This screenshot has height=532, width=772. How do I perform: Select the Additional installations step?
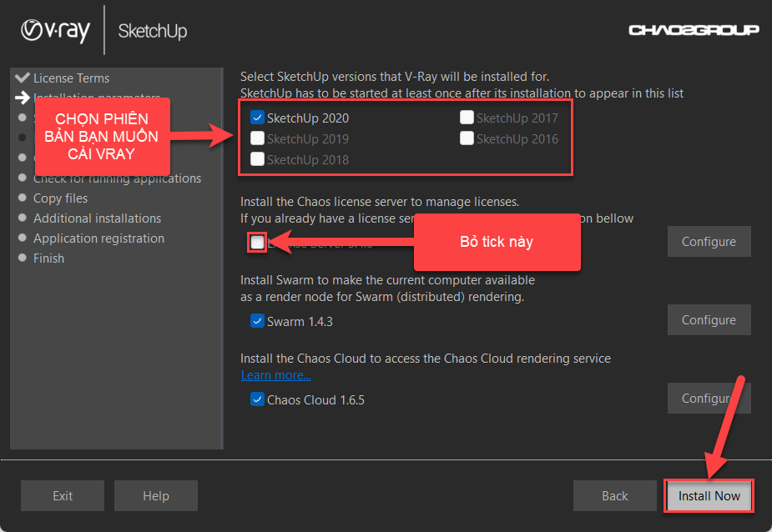pyautogui.click(x=97, y=218)
